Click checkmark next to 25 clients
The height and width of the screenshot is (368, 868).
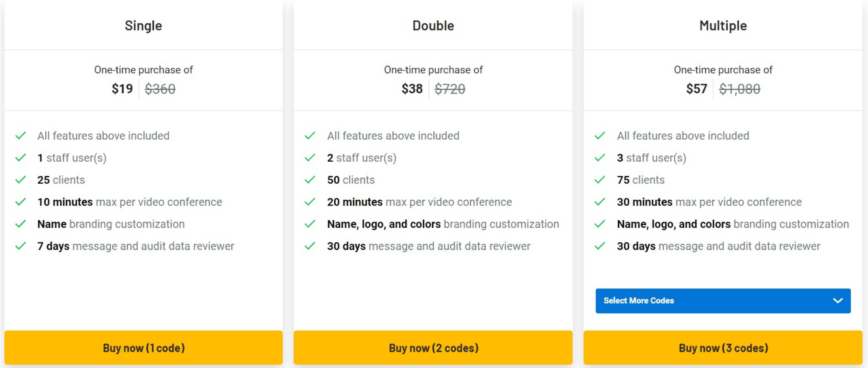coord(21,180)
